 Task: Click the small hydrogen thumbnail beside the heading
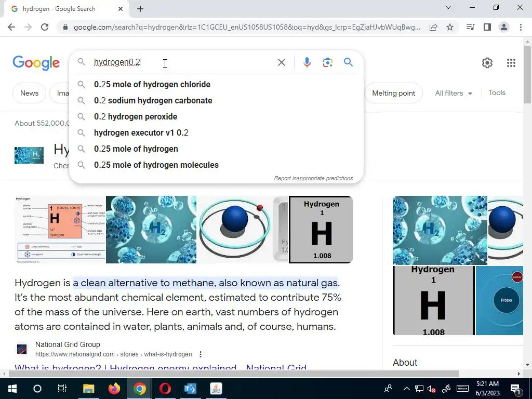(29, 155)
